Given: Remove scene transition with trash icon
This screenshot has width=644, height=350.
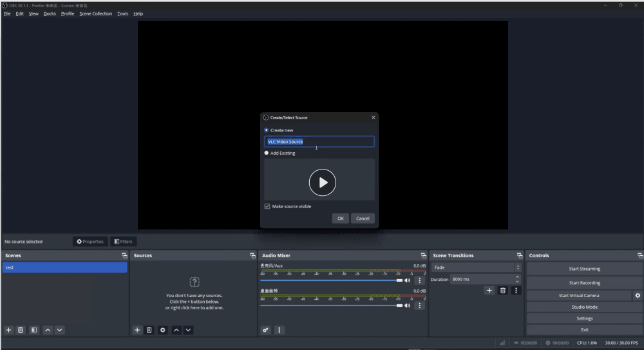Looking at the screenshot, I should coord(503,290).
